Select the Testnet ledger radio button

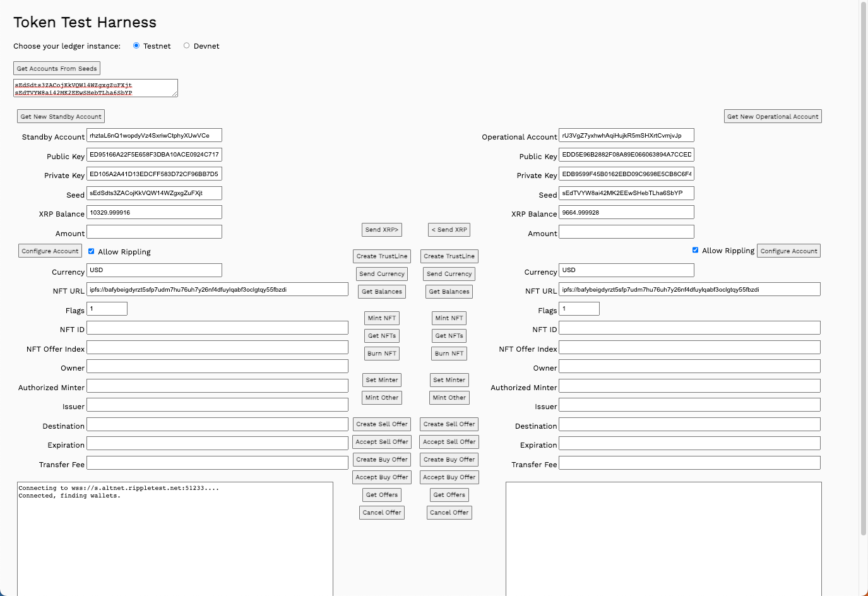point(136,45)
